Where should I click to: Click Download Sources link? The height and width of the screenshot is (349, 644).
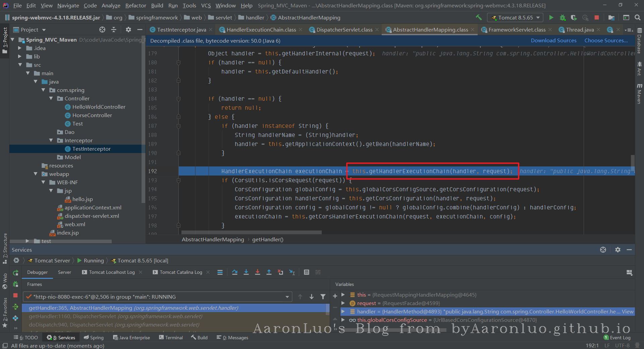553,40
